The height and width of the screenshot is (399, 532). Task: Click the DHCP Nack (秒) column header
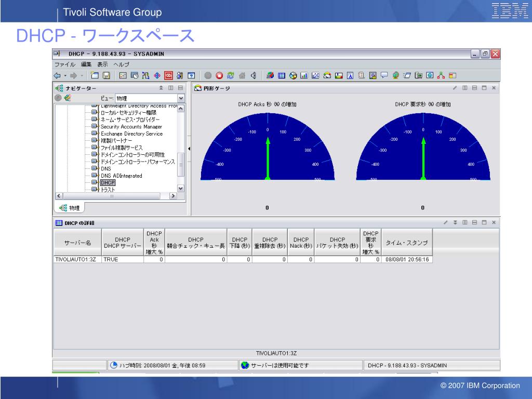301,243
